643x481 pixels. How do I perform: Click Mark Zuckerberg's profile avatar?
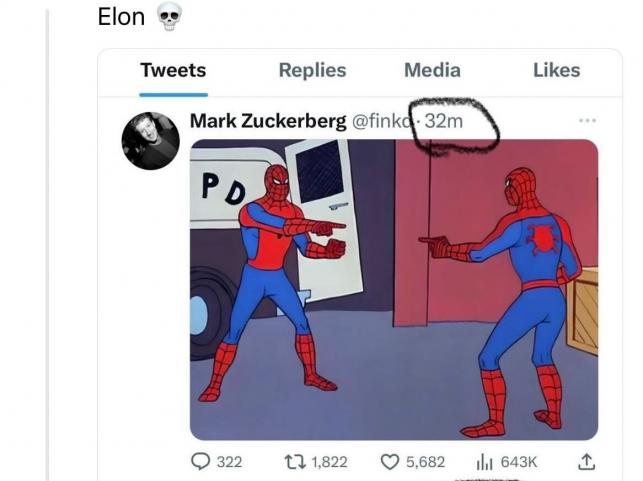tap(151, 140)
